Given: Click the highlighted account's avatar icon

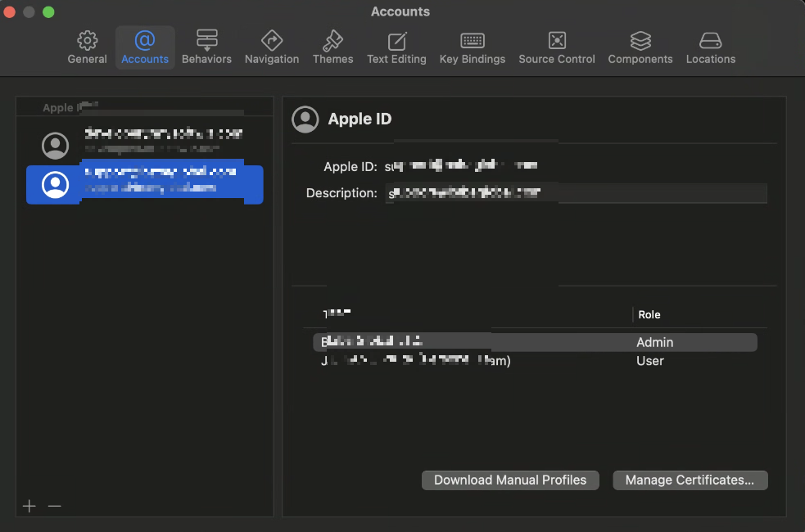Looking at the screenshot, I should point(56,185).
